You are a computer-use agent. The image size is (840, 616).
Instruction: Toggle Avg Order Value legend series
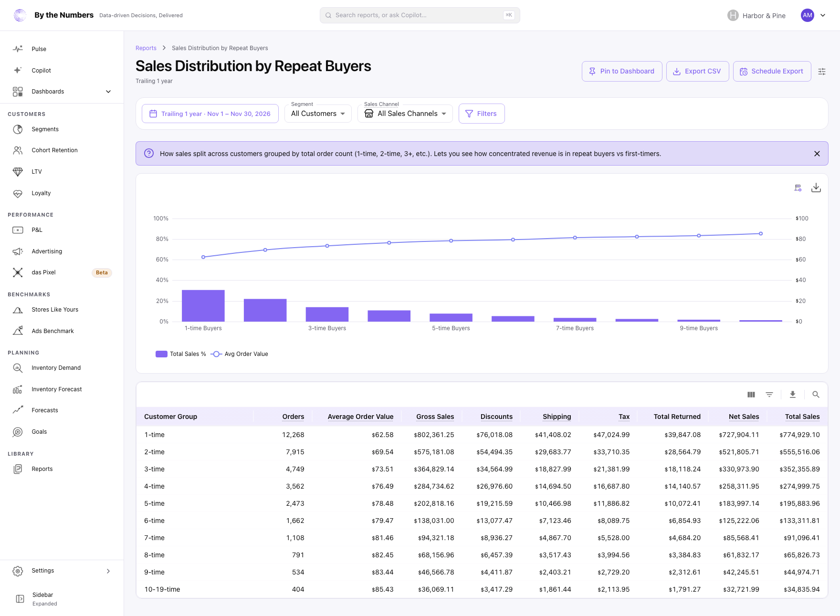240,354
